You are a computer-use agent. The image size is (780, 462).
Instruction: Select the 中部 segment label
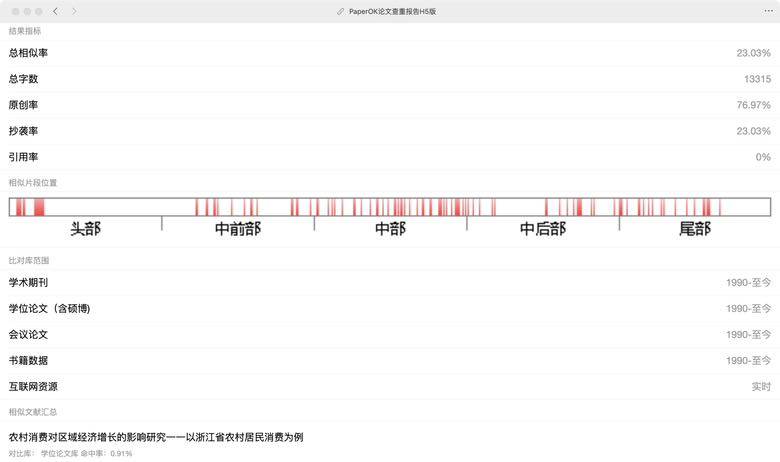(390, 230)
